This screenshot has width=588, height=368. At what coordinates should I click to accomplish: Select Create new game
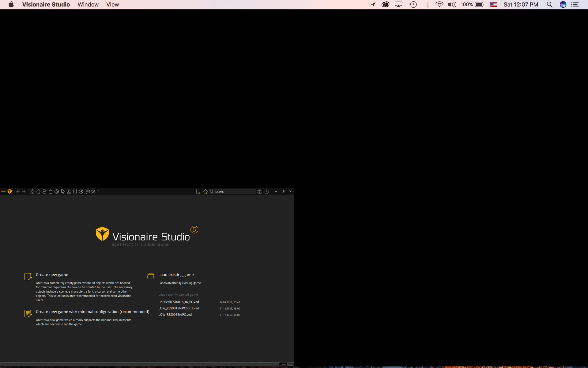[x=52, y=275]
